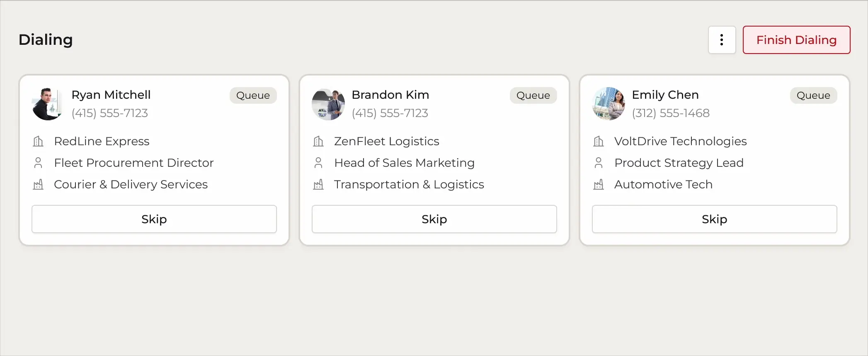The width and height of the screenshot is (868, 356).
Task: Click the factory icon beside Courier & Delivery Services
Action: point(38,184)
